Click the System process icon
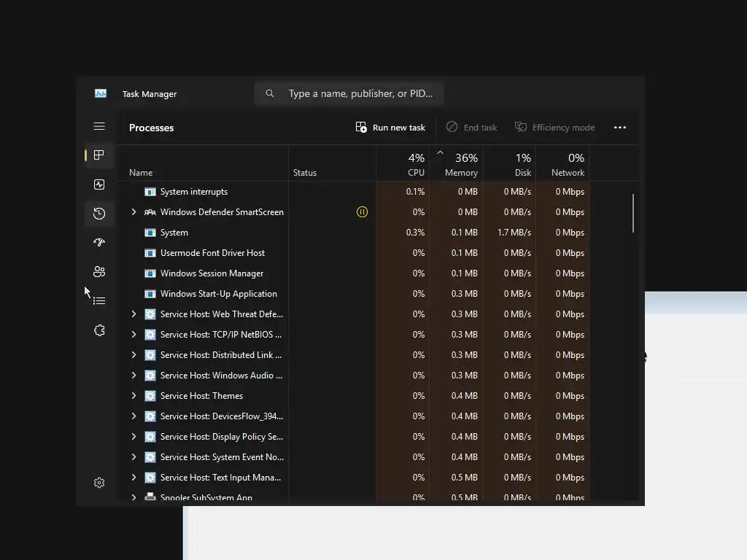747x560 pixels. (150, 233)
